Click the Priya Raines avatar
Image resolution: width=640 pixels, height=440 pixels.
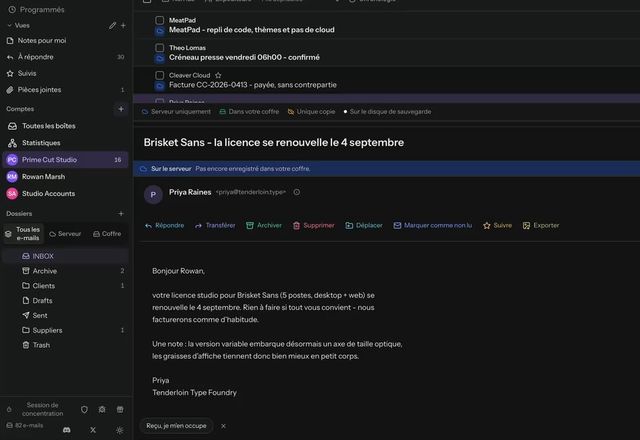tap(153, 195)
